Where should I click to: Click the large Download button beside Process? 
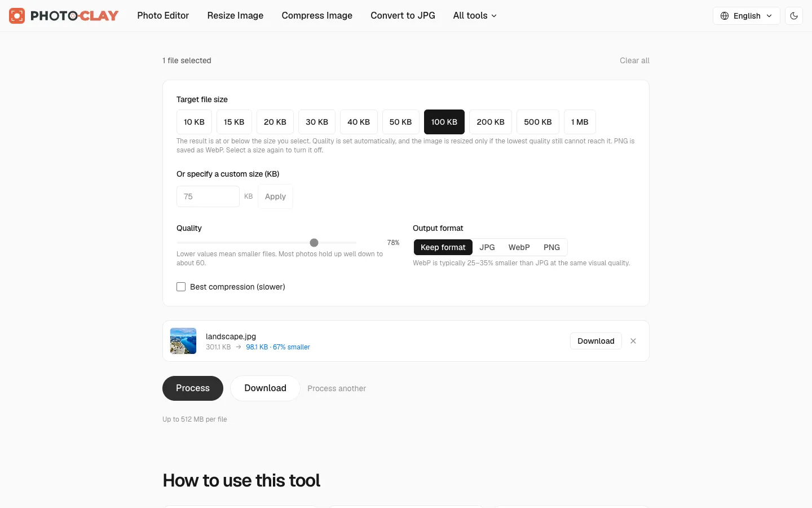[265, 388]
